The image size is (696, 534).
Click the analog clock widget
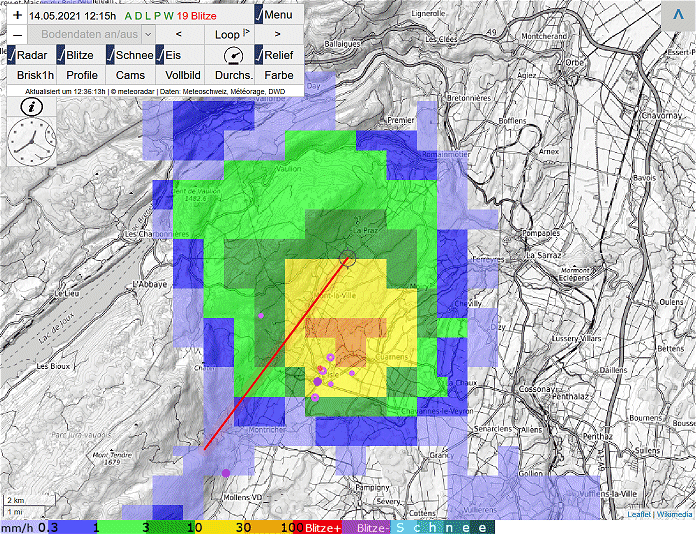[x=32, y=142]
